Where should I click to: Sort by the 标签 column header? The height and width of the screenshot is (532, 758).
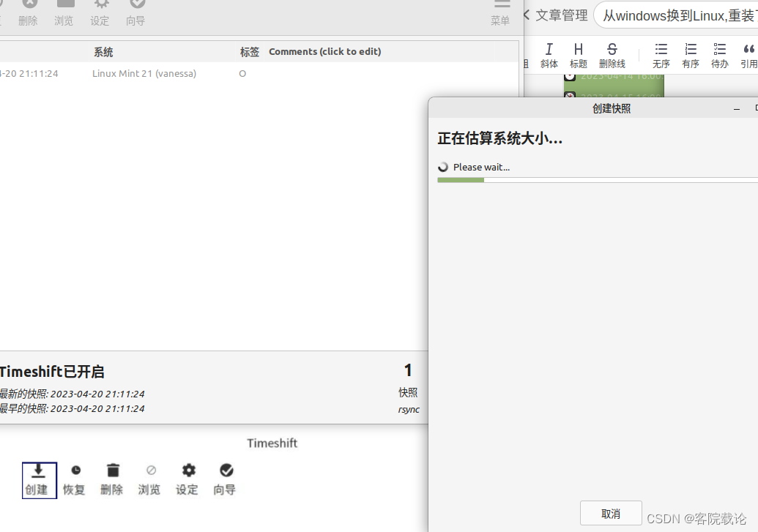[x=250, y=52]
